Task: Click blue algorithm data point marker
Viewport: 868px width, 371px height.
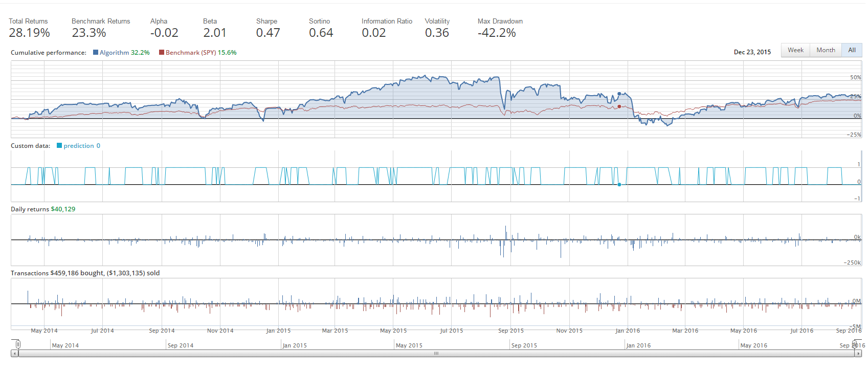Action: (x=619, y=94)
